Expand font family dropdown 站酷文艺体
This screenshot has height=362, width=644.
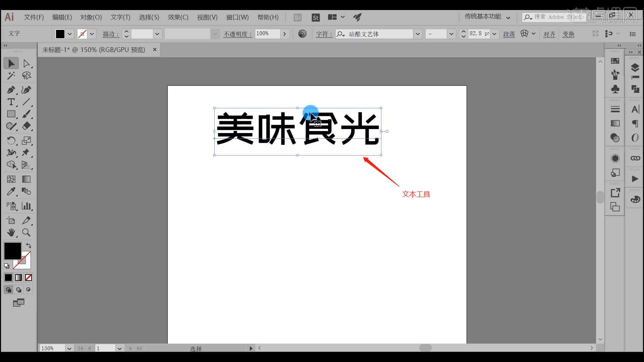[416, 34]
